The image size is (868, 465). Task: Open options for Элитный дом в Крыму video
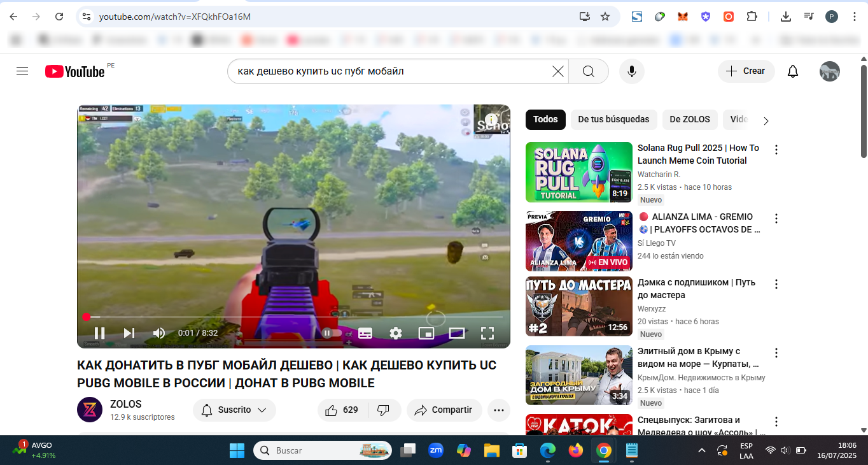pyautogui.click(x=776, y=353)
